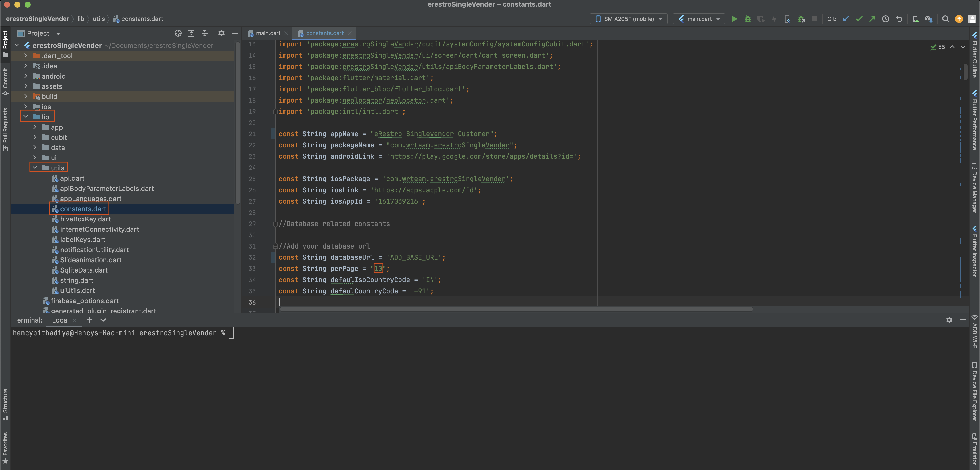Hide the Terminal panel
This screenshot has width=980, height=470.
click(x=962, y=320)
